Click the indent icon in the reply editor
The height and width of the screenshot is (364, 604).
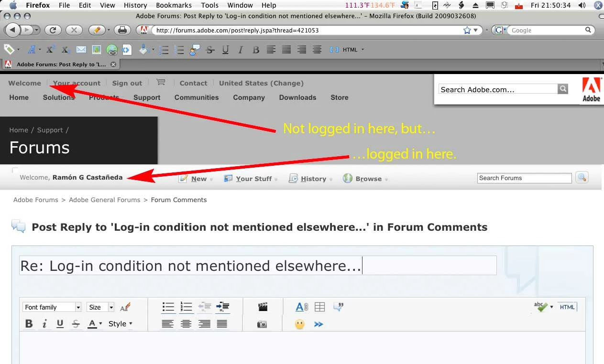[223, 307]
